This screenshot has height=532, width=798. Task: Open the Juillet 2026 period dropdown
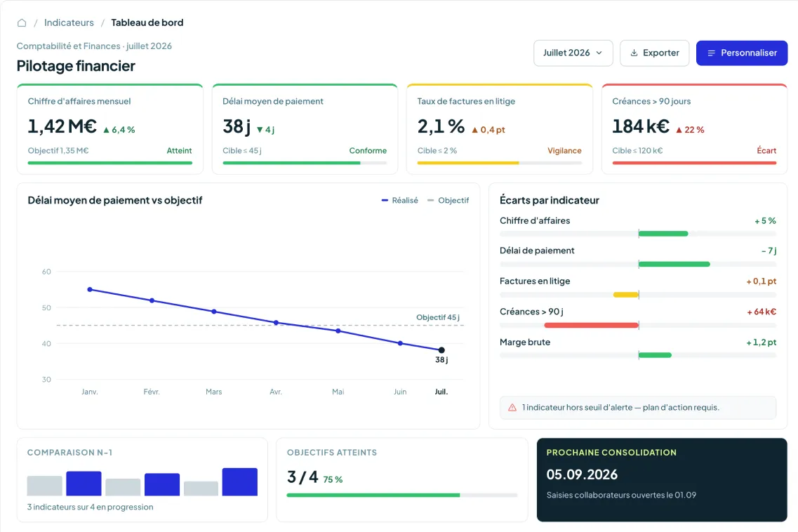573,53
